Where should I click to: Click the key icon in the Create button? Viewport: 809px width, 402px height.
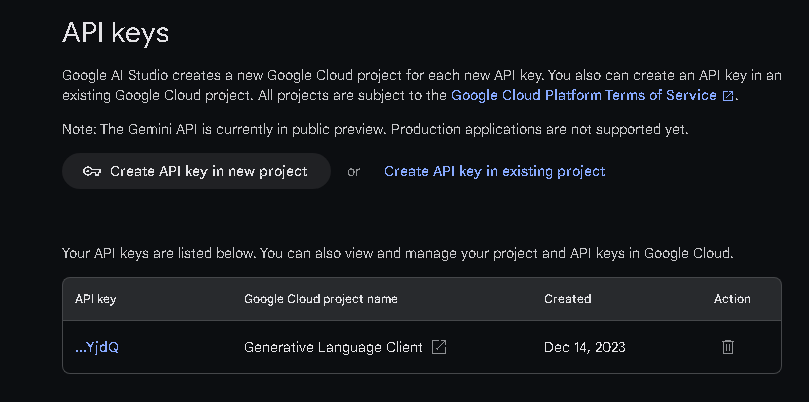[92, 171]
